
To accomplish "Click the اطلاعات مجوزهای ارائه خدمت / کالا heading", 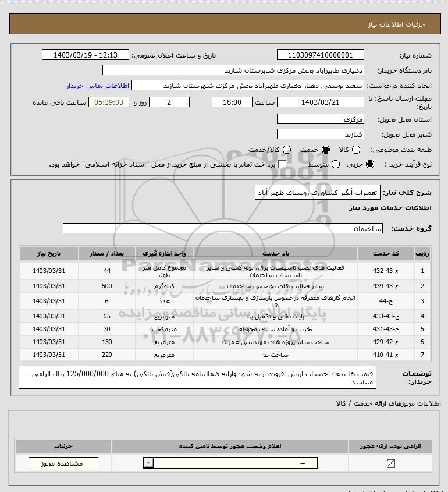I will [x=389, y=403].
